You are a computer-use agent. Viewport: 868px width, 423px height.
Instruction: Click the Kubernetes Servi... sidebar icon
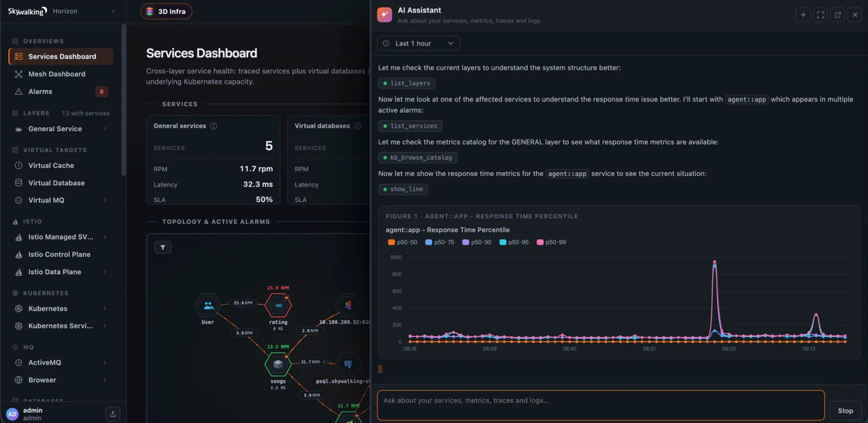pos(18,326)
